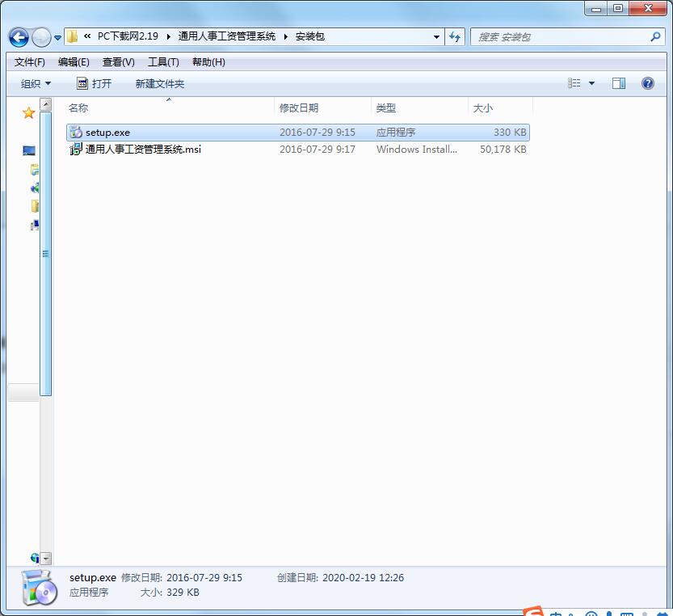Click the 应用程序 type cell of setup.exe
673x616 pixels.
(396, 133)
